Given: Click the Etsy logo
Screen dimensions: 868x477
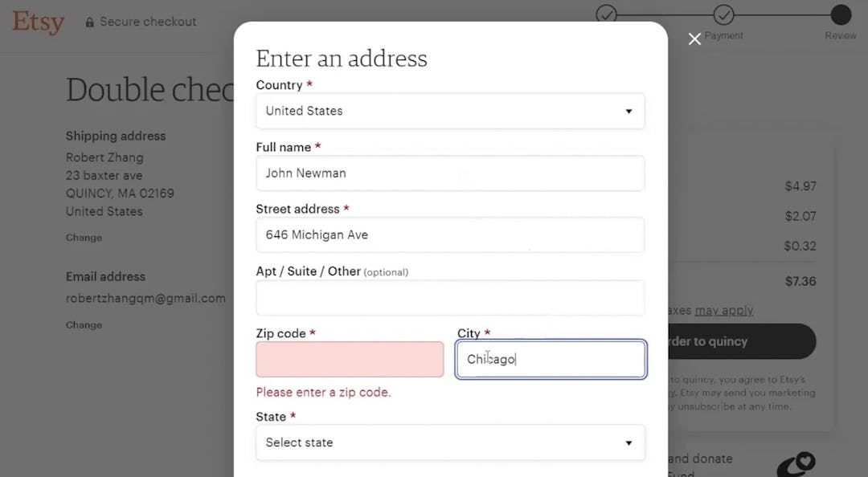Looking at the screenshot, I should coord(38,22).
